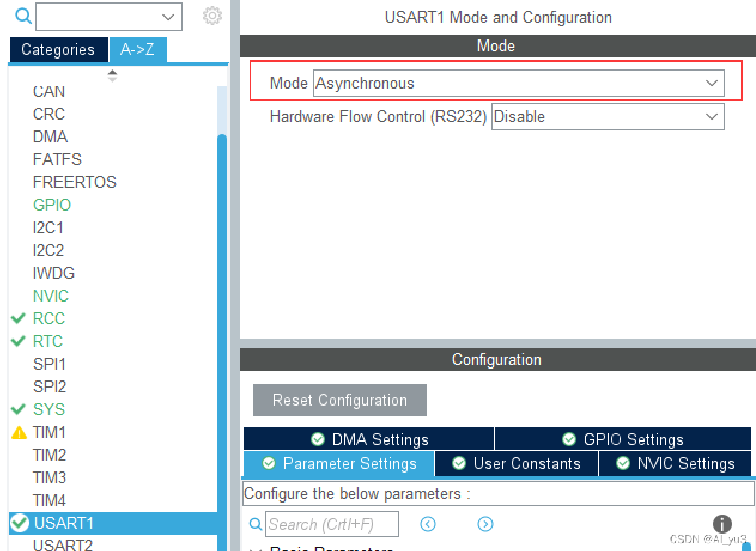The image size is (756, 551).
Task: Click the previous search result arrow
Action: pyautogui.click(x=427, y=524)
